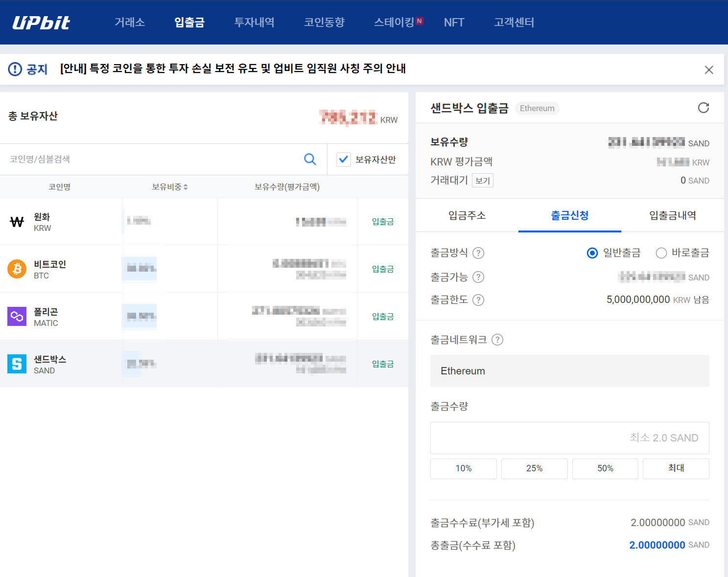Click the 5,000,000,000 KRW limit value

[x=638, y=300]
